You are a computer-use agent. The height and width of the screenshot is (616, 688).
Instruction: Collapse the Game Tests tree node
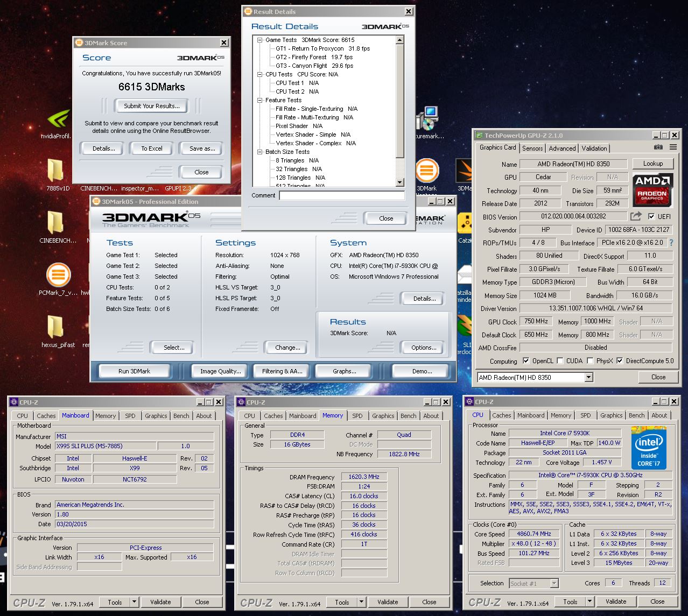259,40
